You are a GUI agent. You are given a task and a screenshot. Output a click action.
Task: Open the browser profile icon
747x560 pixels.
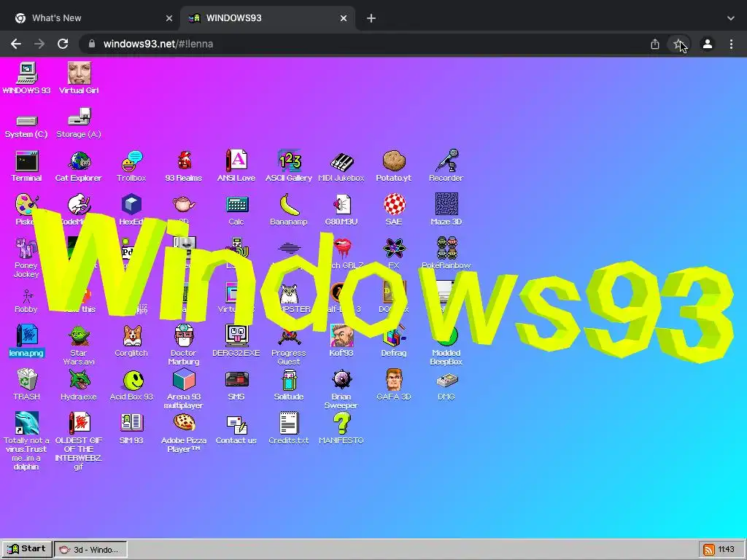[708, 44]
